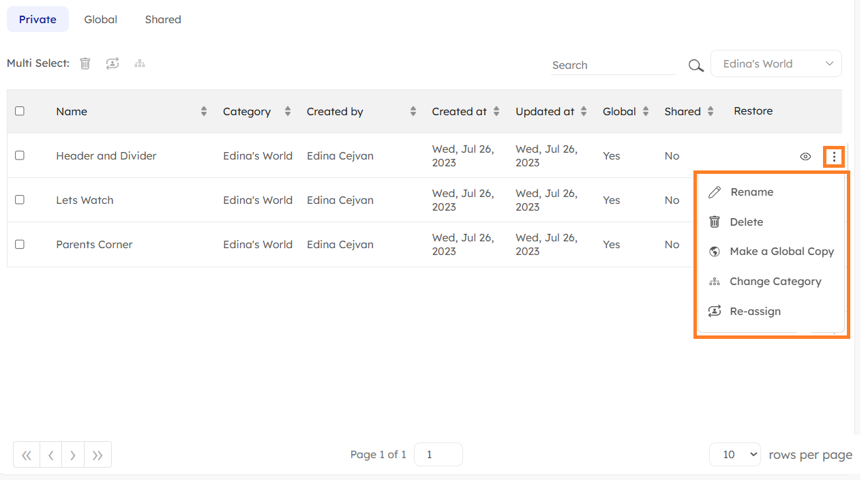The width and height of the screenshot is (868, 480).
Task: Go to next page arrow
Action: [73, 455]
